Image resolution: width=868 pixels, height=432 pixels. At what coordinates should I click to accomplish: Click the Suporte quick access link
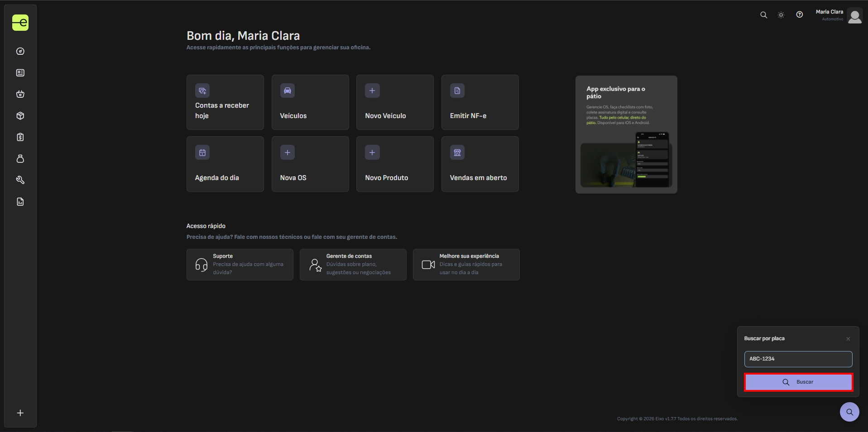click(240, 265)
